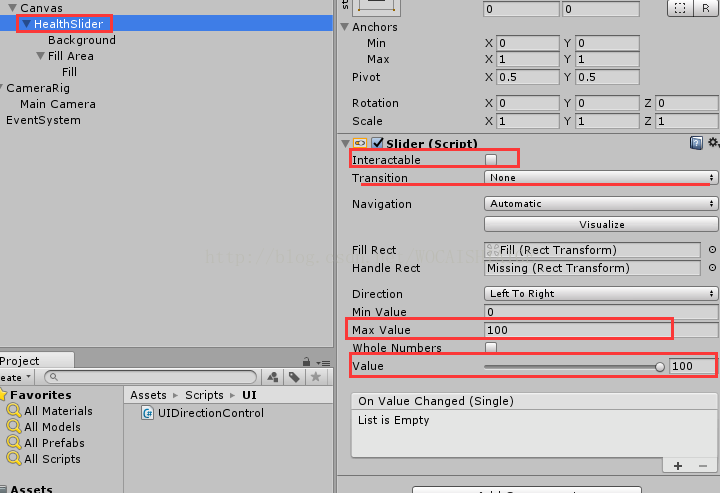Click the Max Value input field
Screen dimensions: 720x493
coord(601,330)
